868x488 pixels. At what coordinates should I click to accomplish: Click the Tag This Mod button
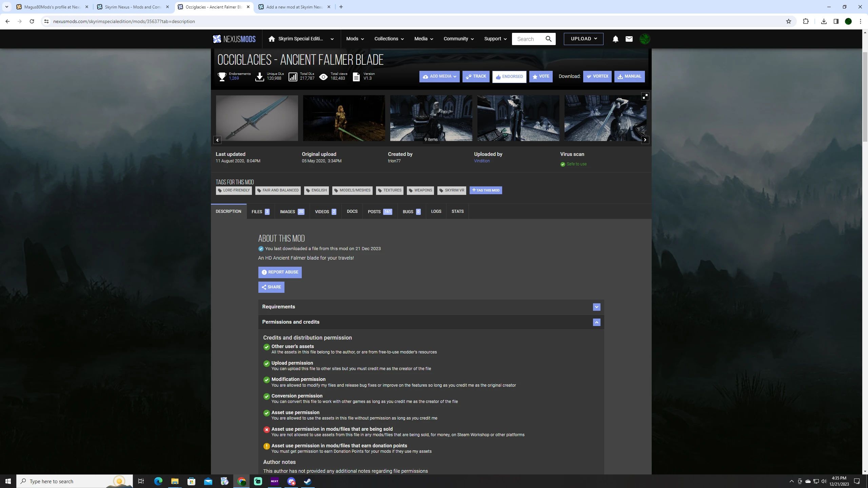[x=486, y=190]
